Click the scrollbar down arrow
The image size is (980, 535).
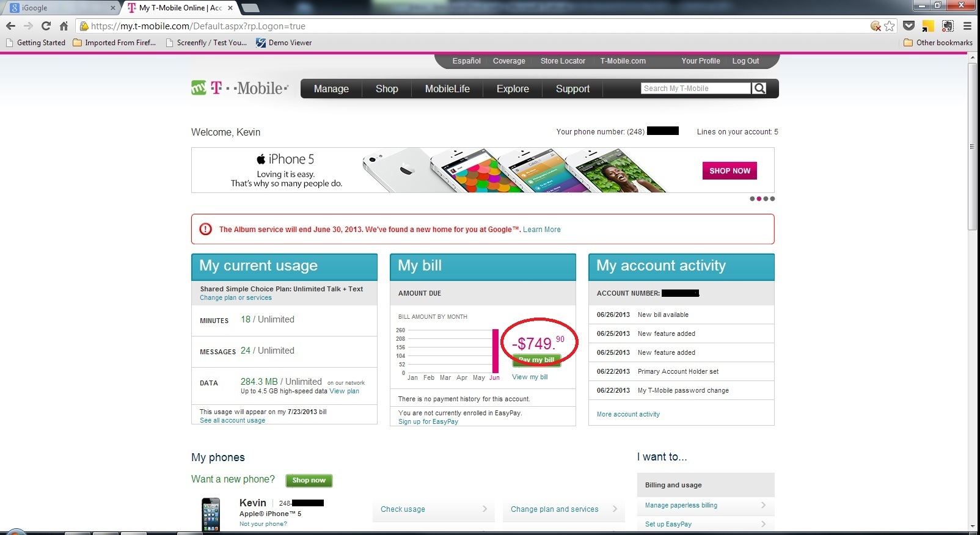pos(973,525)
